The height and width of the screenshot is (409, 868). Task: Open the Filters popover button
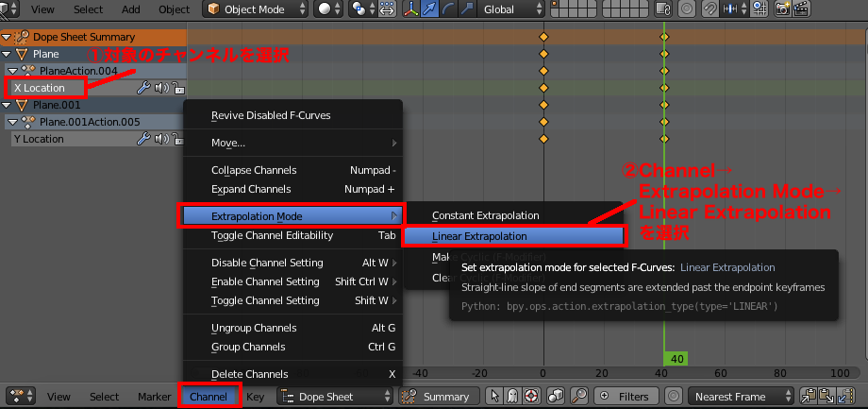coord(626,397)
